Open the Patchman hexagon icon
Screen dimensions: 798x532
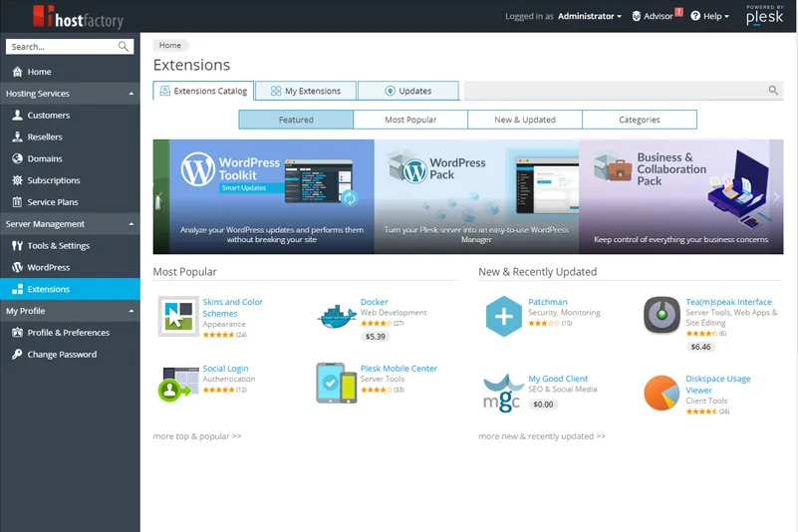(x=504, y=316)
